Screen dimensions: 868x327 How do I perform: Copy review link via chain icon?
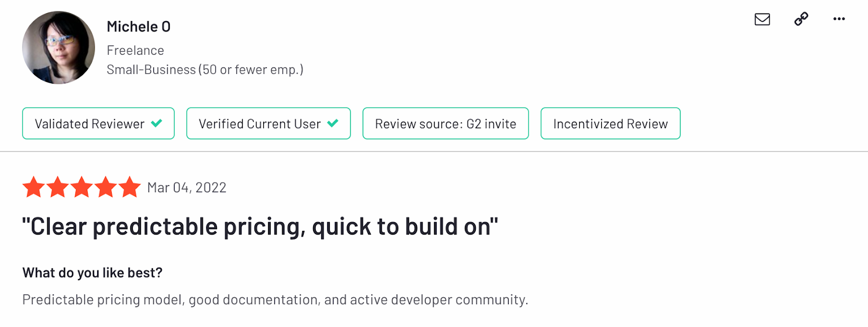point(801,19)
